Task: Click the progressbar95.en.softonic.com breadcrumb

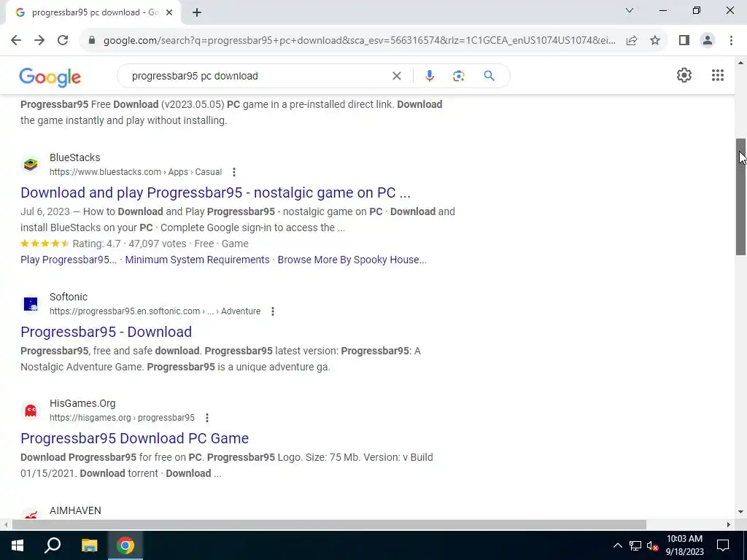Action: tap(155, 311)
